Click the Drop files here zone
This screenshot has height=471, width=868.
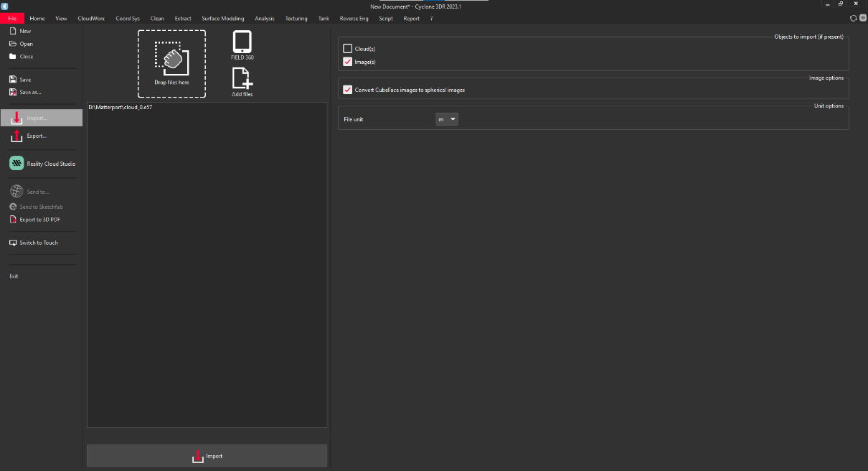172,64
